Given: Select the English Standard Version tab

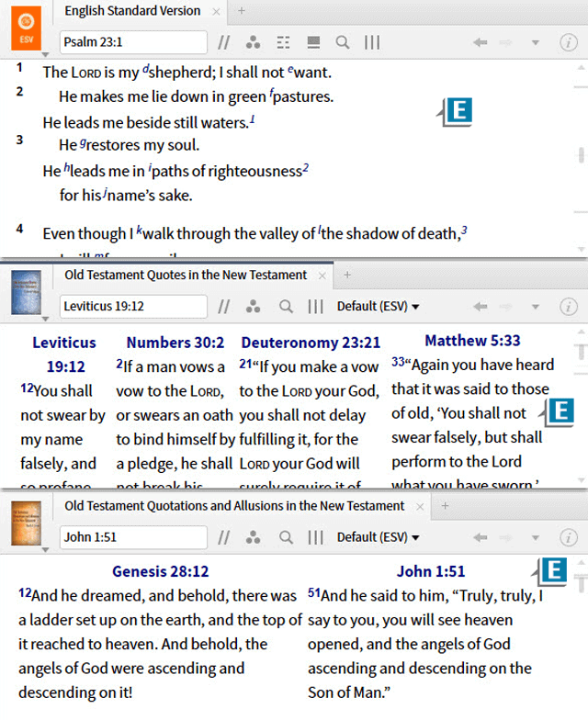Looking at the screenshot, I should tap(131, 11).
